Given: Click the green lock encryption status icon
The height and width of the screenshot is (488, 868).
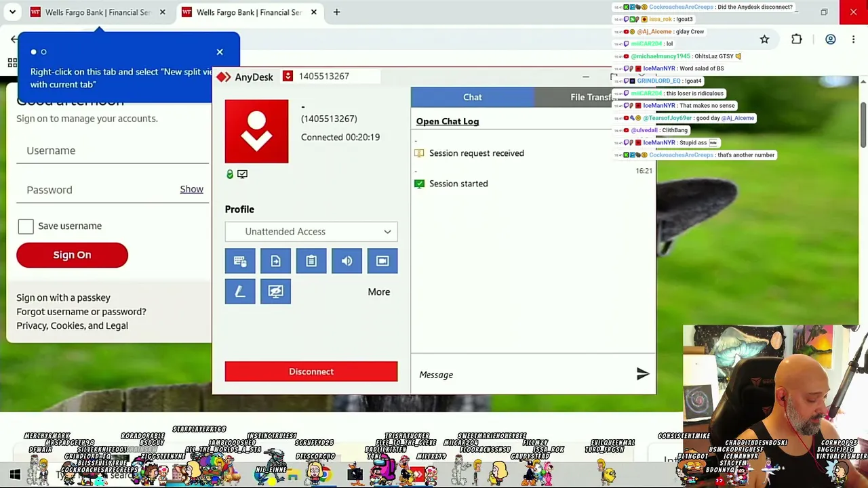Looking at the screenshot, I should point(230,174).
